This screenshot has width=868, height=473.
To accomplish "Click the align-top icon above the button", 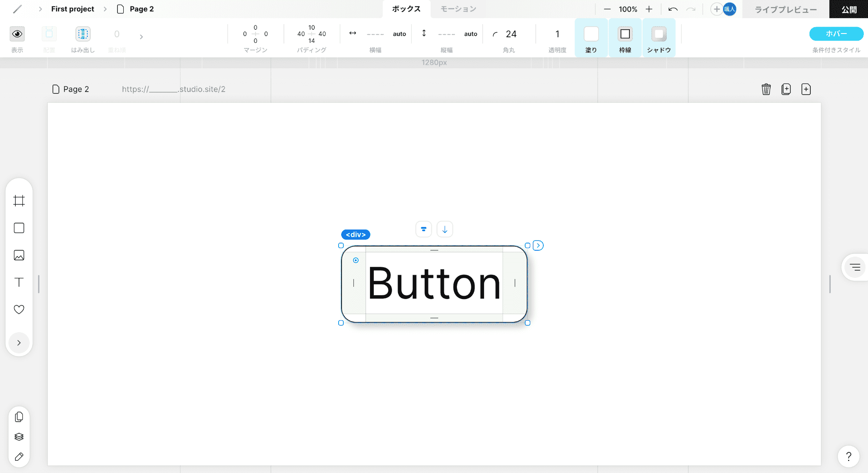I will coord(423,229).
